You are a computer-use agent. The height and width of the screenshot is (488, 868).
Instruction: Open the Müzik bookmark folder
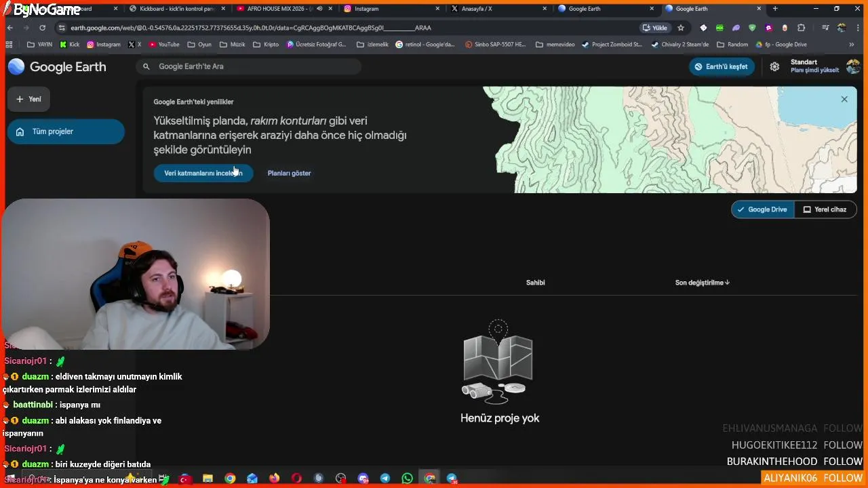(233, 45)
